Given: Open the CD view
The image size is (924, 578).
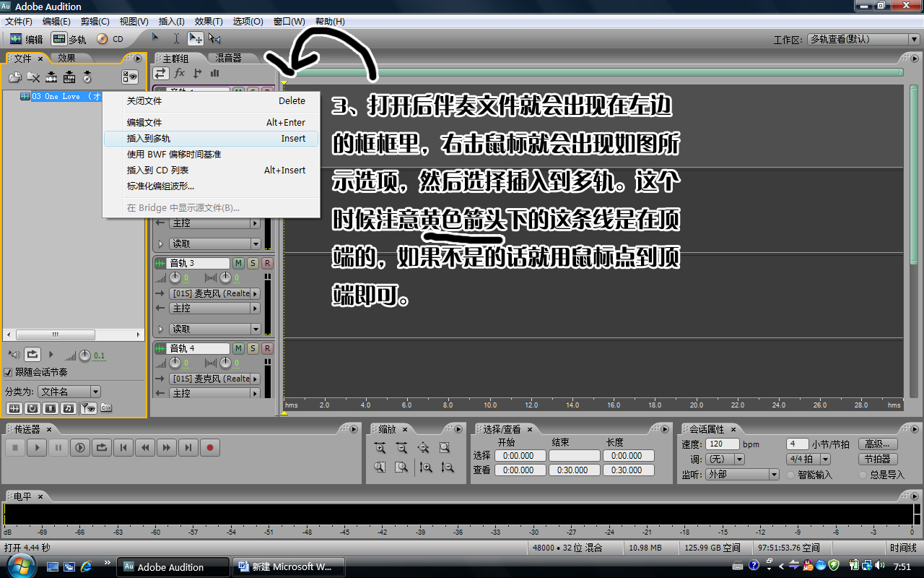Looking at the screenshot, I should tap(110, 39).
